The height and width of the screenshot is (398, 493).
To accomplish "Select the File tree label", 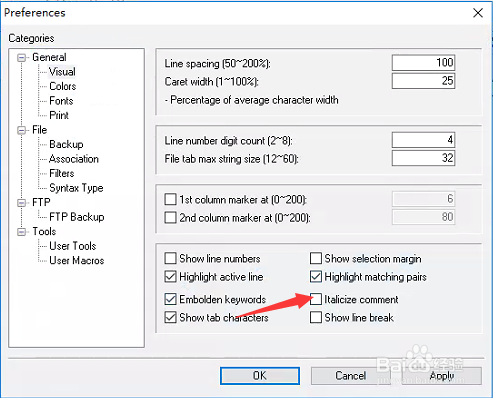I will 39,130.
